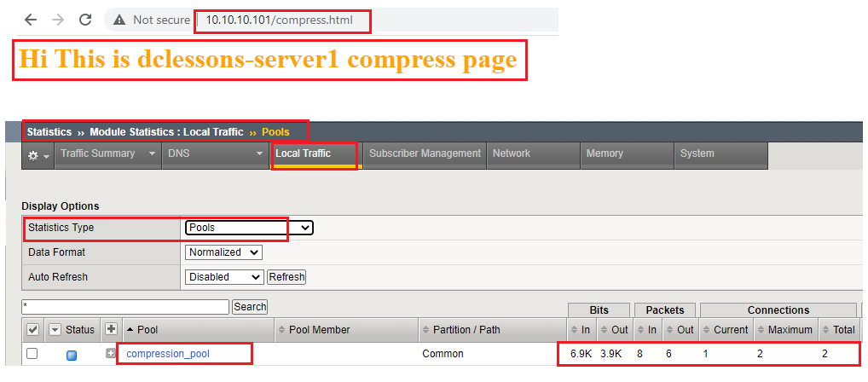Click the search filter input field
Image resolution: width=868 pixels, height=382 pixels.
125,307
